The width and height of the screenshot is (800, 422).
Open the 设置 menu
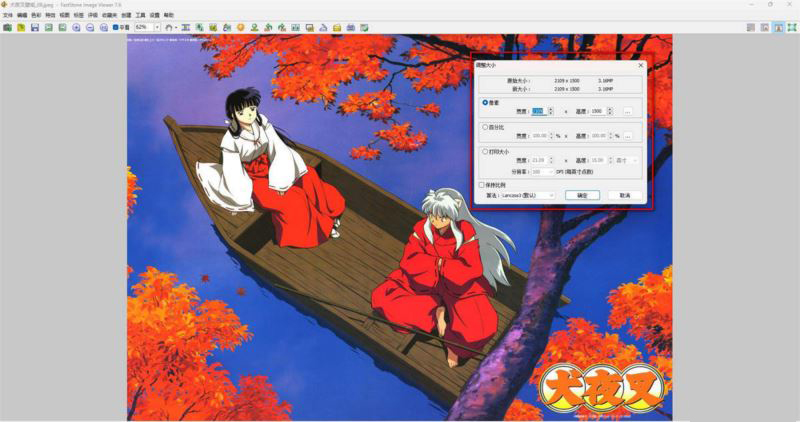[x=155, y=15]
